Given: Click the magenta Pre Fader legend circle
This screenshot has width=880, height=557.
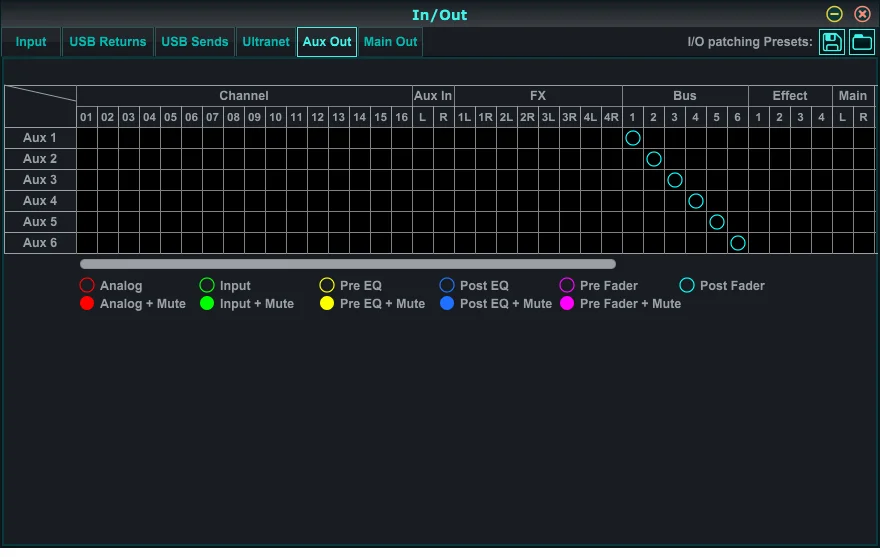Looking at the screenshot, I should [567, 285].
